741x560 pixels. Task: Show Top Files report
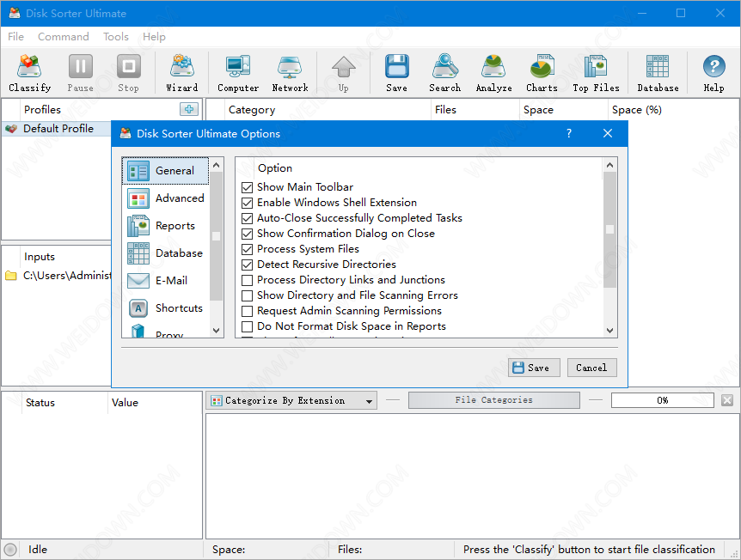tap(596, 73)
